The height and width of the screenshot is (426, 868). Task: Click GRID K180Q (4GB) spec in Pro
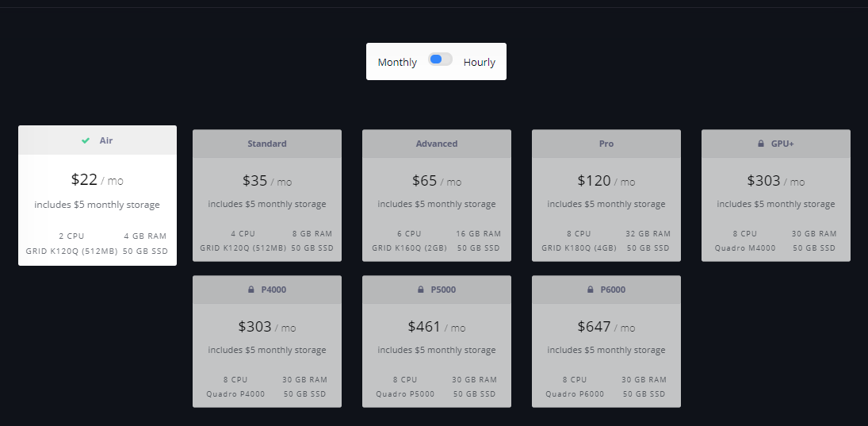click(x=579, y=248)
